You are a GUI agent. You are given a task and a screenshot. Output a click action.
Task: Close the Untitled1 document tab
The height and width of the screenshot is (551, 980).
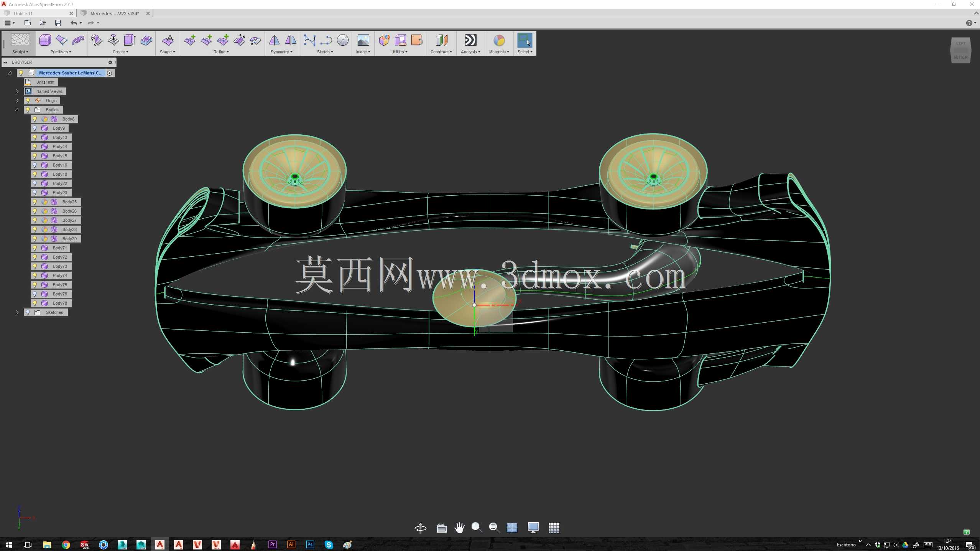point(71,13)
